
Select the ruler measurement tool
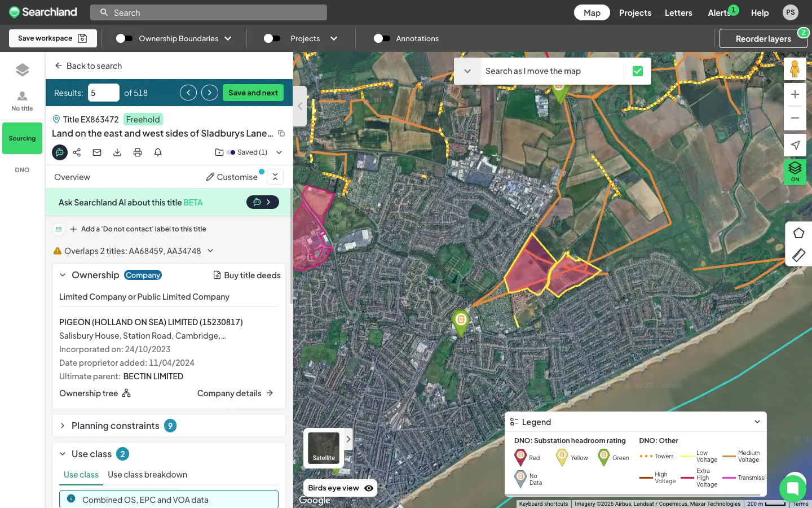tap(798, 255)
